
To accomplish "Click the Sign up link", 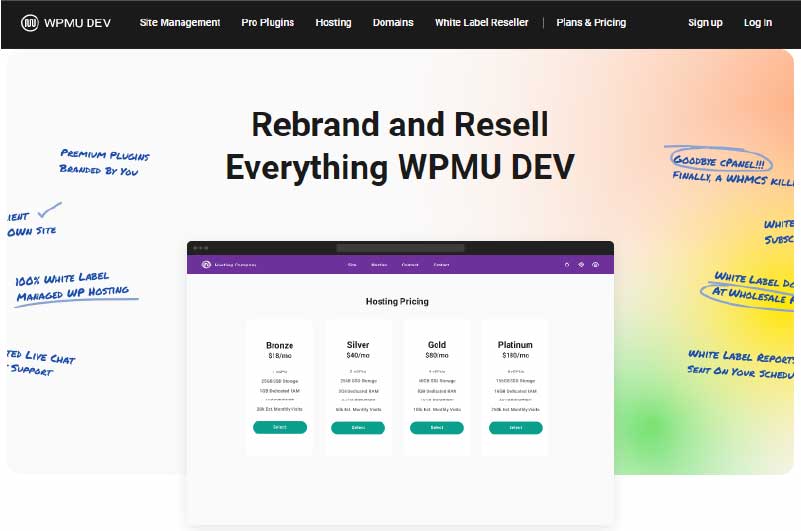I will (705, 22).
